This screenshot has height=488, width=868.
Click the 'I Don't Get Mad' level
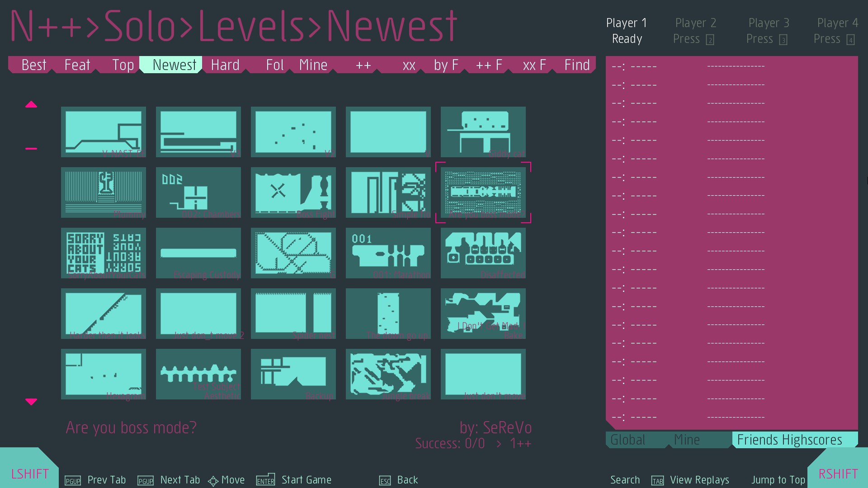pos(483,314)
